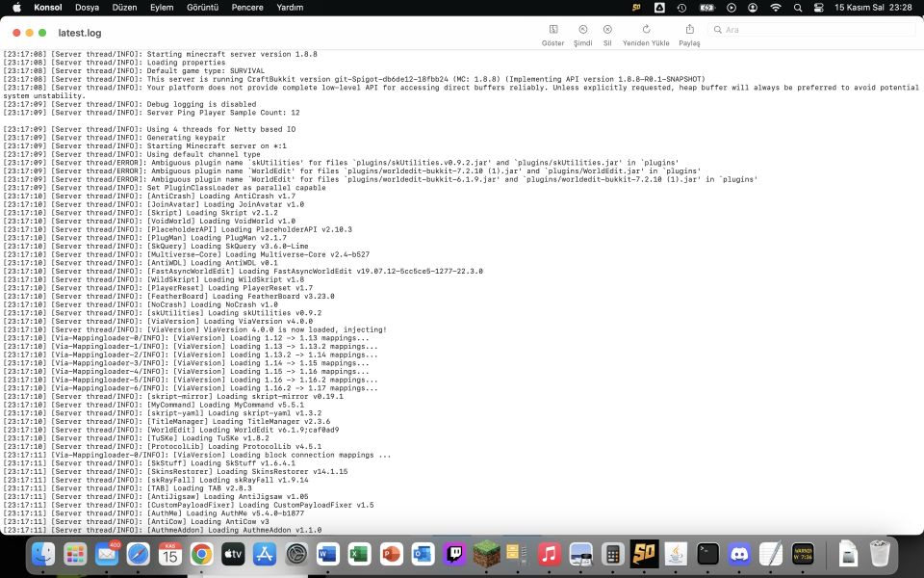Select the 'Loading AntiCrash v1.7' line
The height and width of the screenshot is (578, 924).
[149, 196]
